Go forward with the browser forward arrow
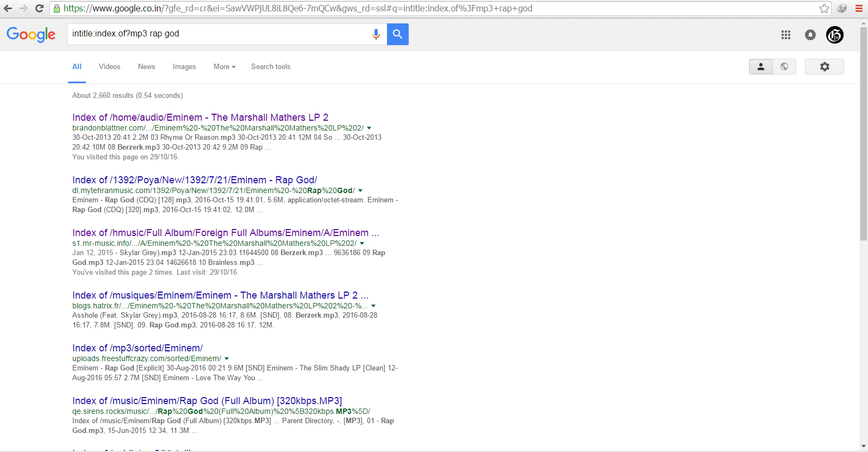Screen dimensions: 868x452 pos(23,8)
